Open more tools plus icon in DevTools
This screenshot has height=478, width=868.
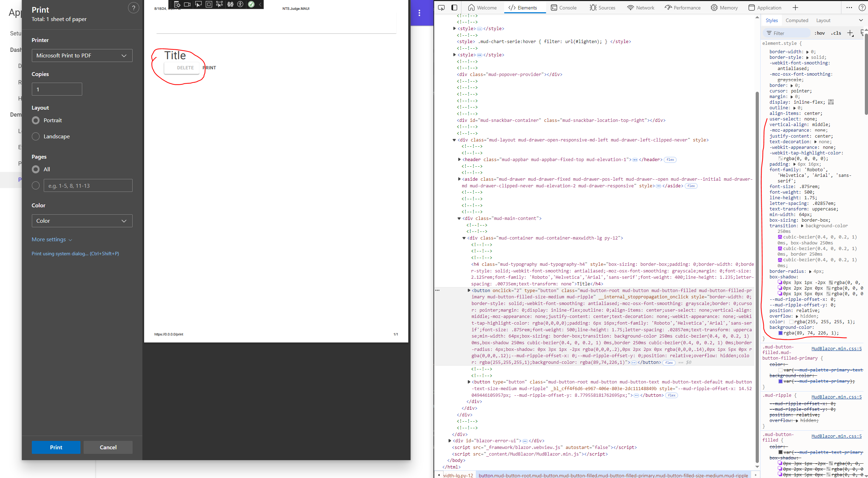click(x=795, y=8)
